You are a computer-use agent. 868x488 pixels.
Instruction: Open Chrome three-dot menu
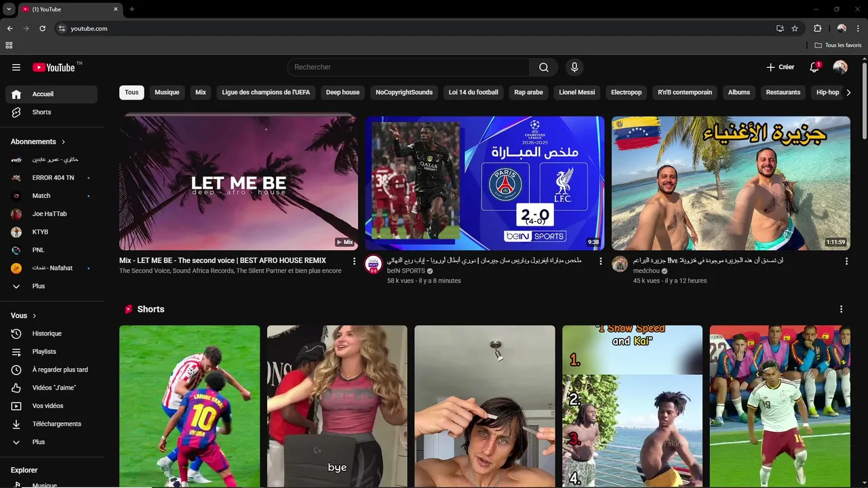point(857,28)
